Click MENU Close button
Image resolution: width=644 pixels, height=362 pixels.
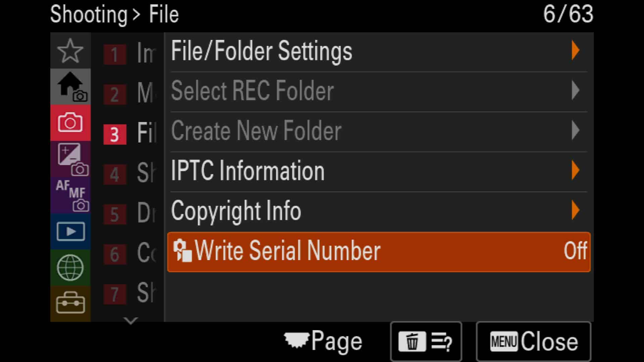pos(534,342)
